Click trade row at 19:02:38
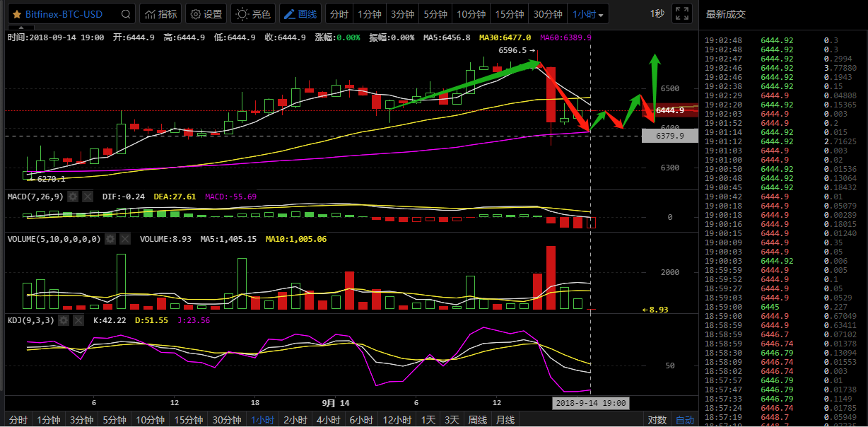This screenshot has height=427, width=868. coord(783,86)
